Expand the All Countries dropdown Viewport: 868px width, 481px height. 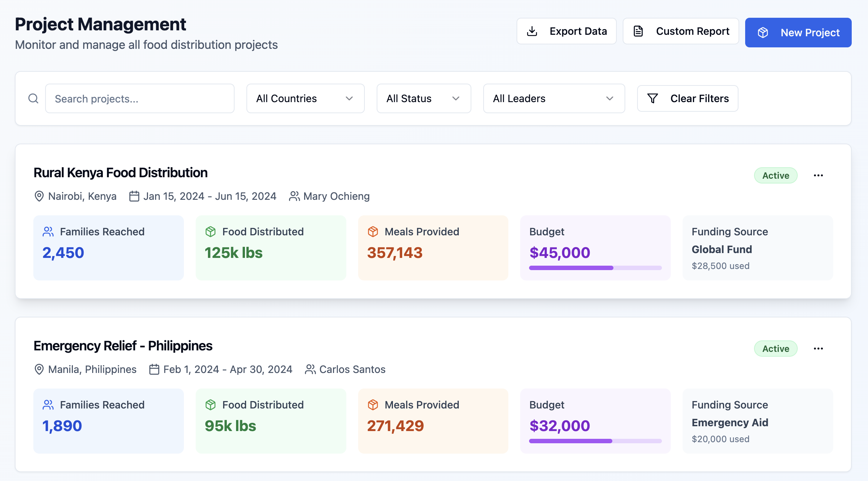click(305, 98)
